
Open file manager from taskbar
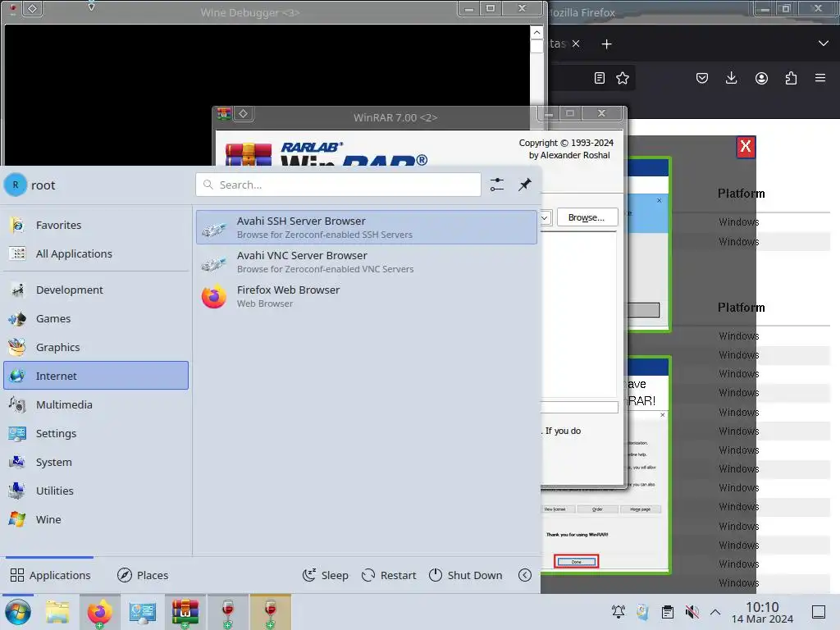57,612
